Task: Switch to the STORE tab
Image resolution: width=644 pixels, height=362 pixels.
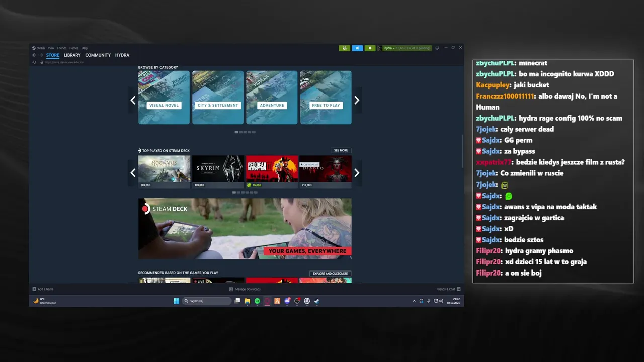Action: tap(53, 55)
